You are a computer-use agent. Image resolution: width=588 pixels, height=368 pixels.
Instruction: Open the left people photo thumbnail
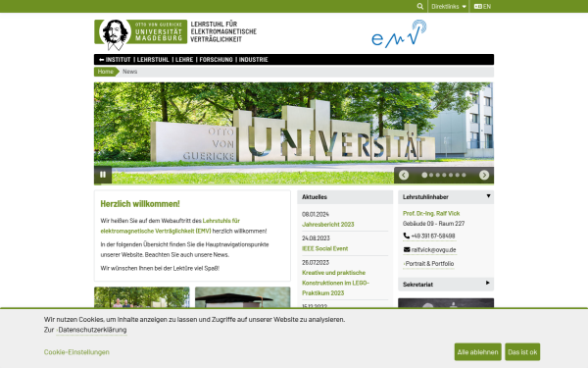click(x=142, y=297)
